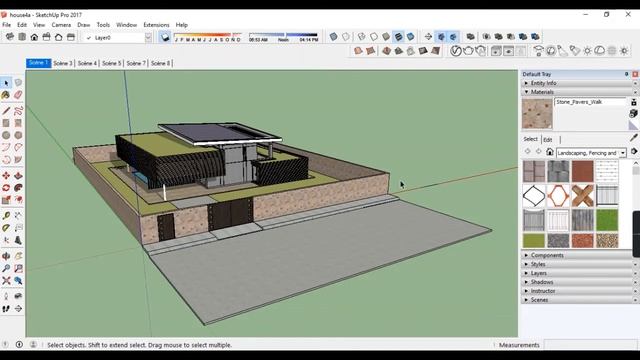Select the Scale tool
The width and height of the screenshot is (640, 360).
(6, 200)
